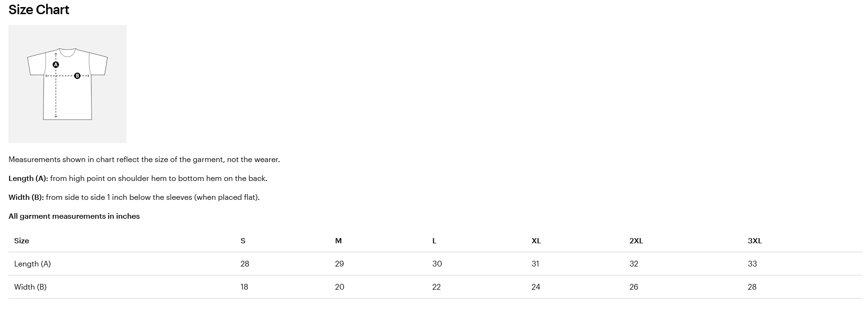Select the L size column header
The image size is (868, 317).
pyautogui.click(x=434, y=241)
